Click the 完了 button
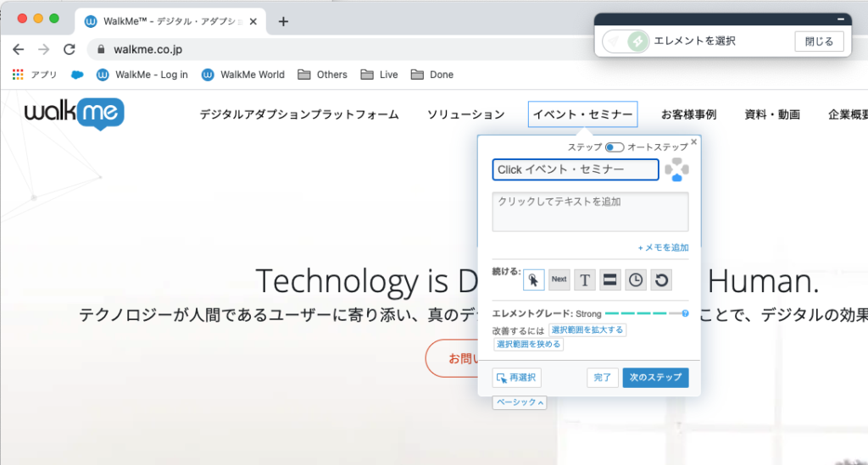This screenshot has width=868, height=465. point(603,378)
